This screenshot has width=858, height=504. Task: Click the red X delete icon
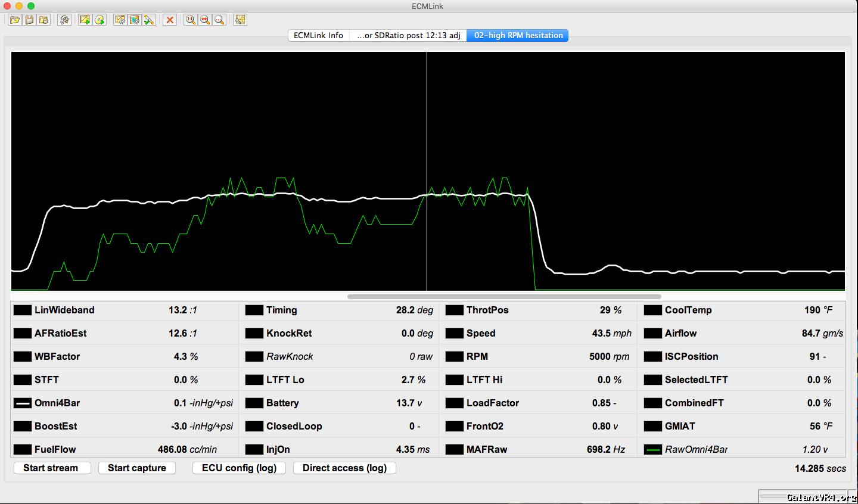(170, 20)
